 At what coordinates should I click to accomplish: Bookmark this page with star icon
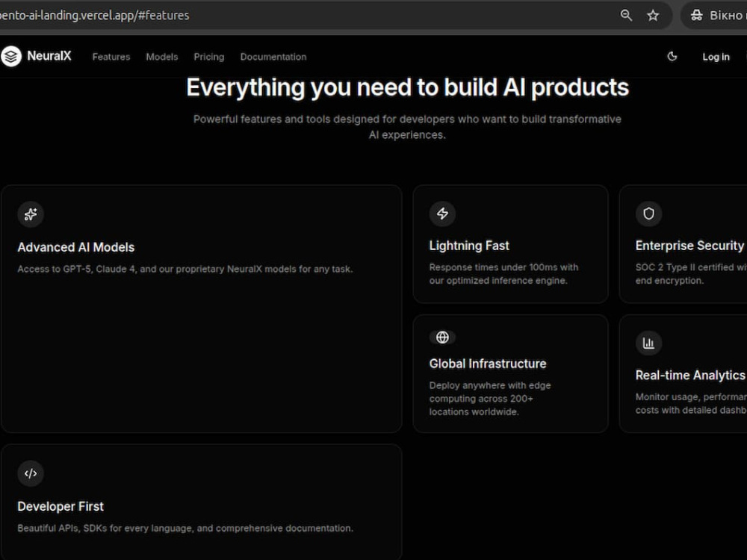coord(653,15)
